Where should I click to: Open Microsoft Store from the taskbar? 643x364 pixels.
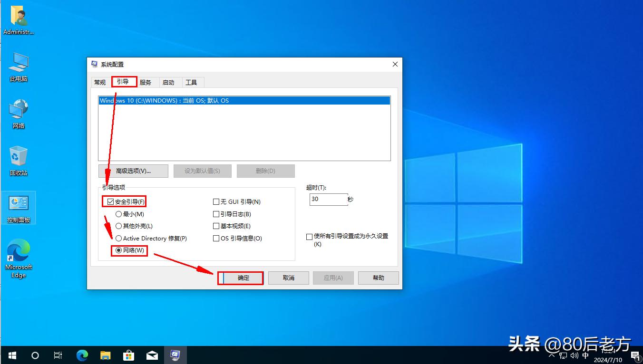(x=128, y=355)
